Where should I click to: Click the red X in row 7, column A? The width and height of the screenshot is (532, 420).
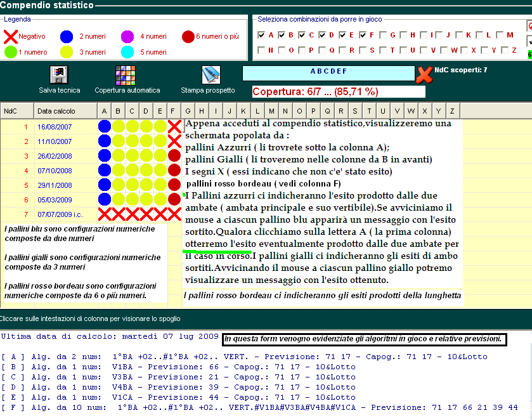105,214
